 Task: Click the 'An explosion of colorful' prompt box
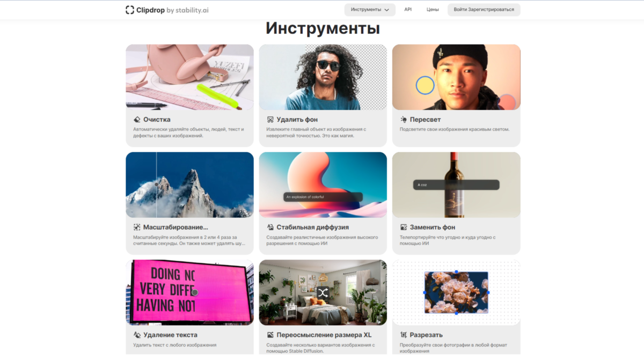click(x=323, y=197)
